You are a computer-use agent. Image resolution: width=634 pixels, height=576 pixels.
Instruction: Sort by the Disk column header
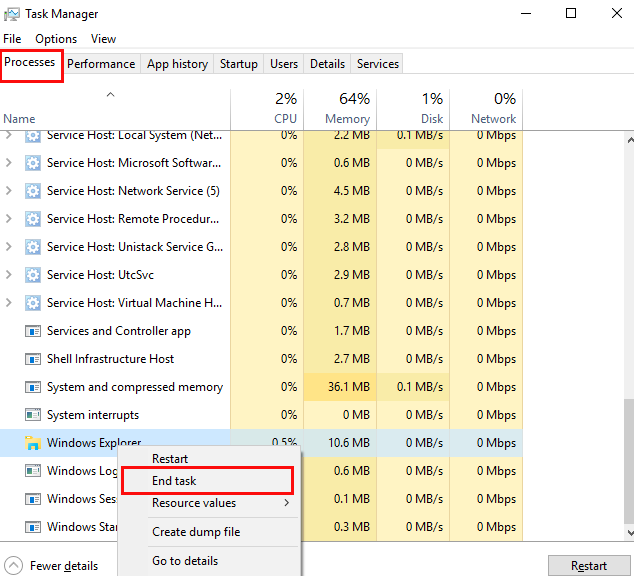coord(413,109)
